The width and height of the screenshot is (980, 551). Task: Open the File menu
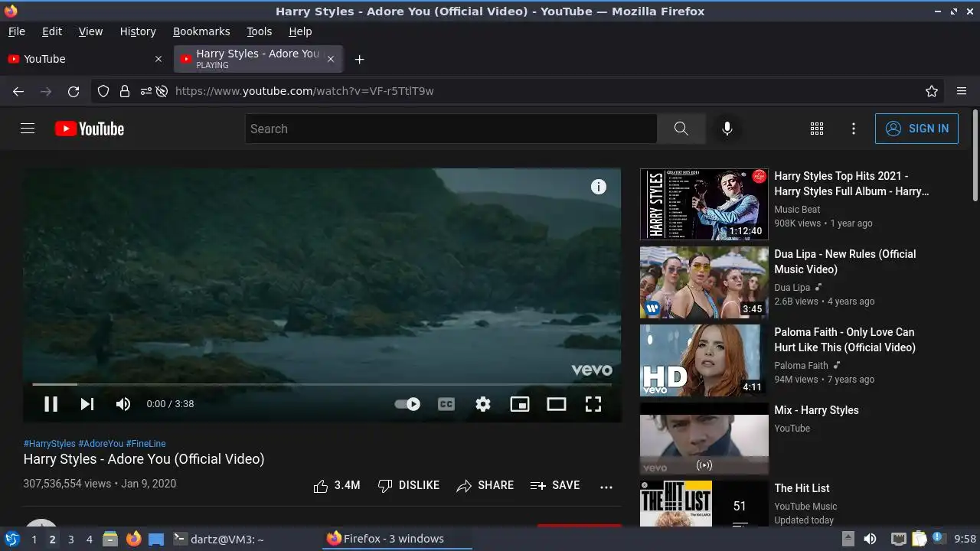(x=16, y=31)
